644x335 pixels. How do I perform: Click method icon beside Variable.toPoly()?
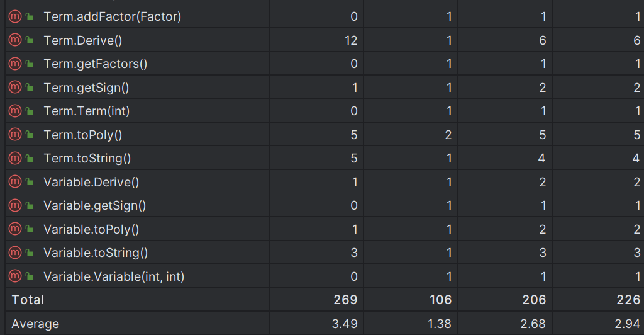point(15,229)
